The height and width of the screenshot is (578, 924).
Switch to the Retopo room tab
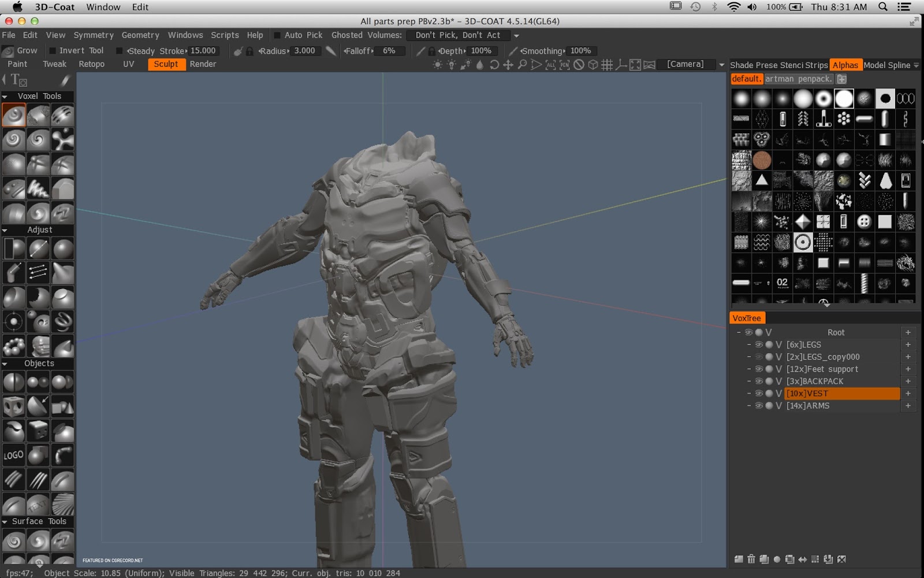(91, 64)
